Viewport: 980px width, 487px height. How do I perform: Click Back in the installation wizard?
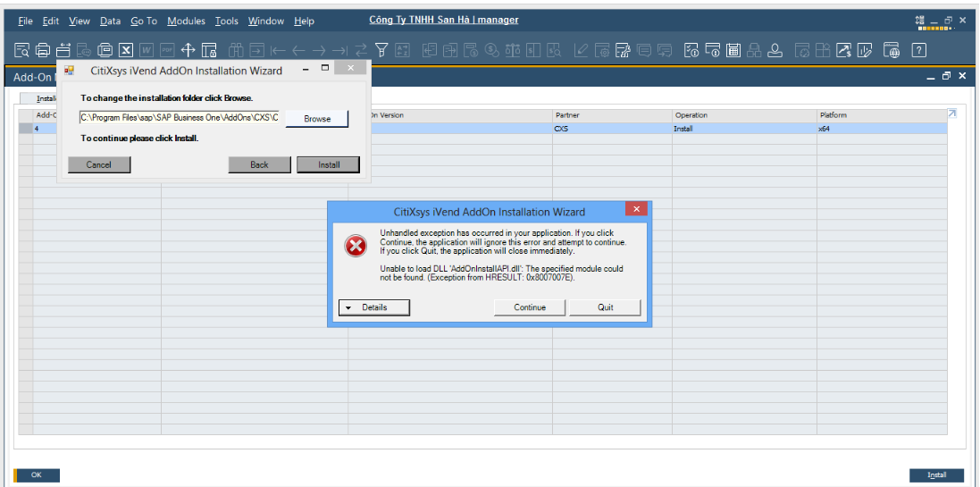pos(259,164)
